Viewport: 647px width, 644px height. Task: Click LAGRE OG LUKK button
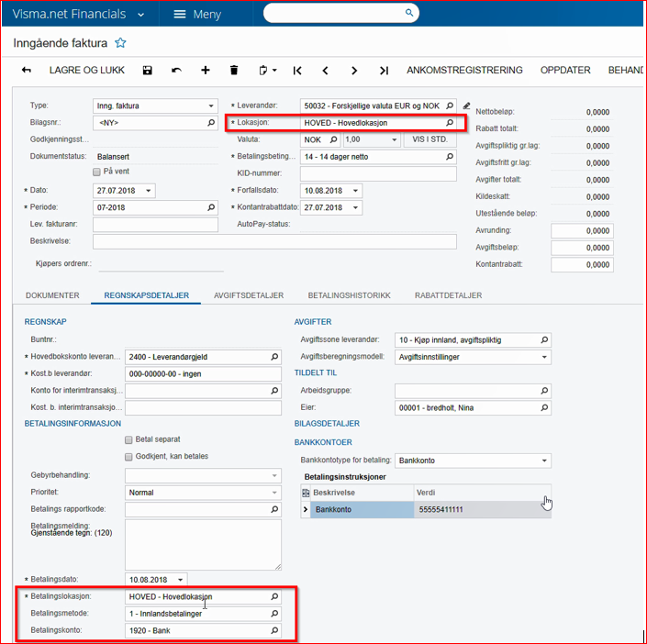pyautogui.click(x=86, y=70)
